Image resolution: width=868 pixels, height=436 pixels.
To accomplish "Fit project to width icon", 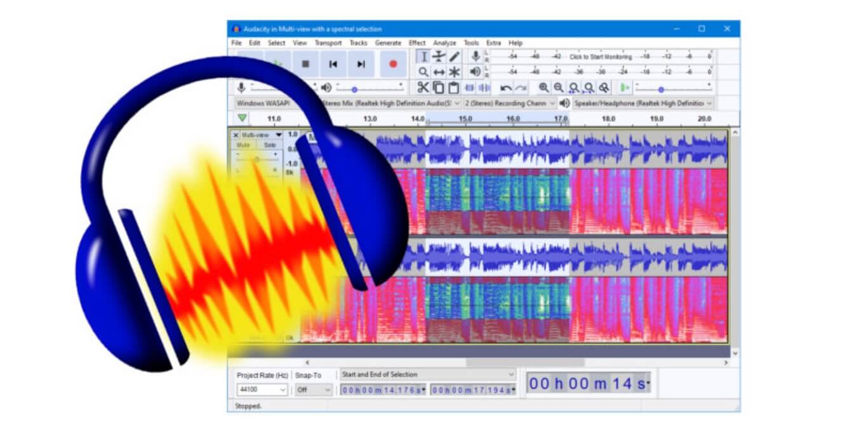I will tap(589, 88).
